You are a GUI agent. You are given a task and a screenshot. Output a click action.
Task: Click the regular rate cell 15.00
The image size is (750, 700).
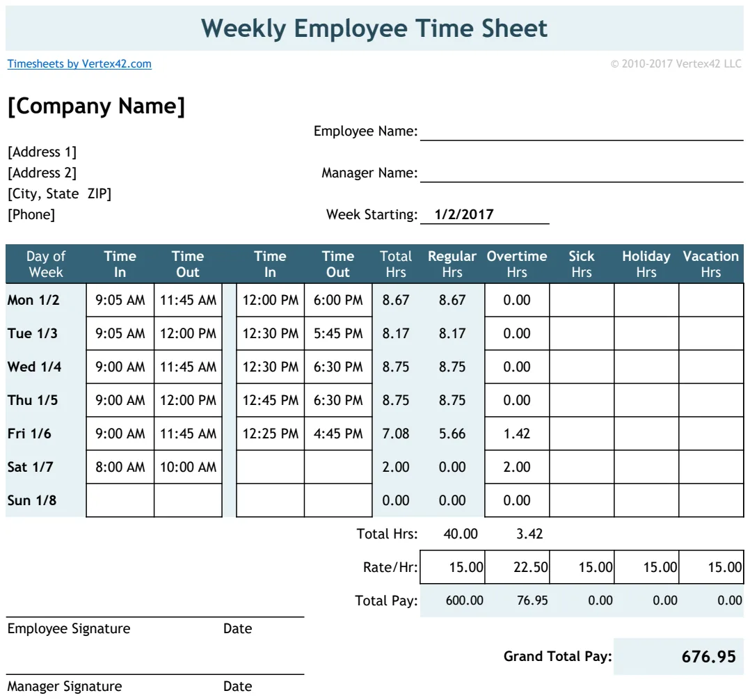point(452,568)
